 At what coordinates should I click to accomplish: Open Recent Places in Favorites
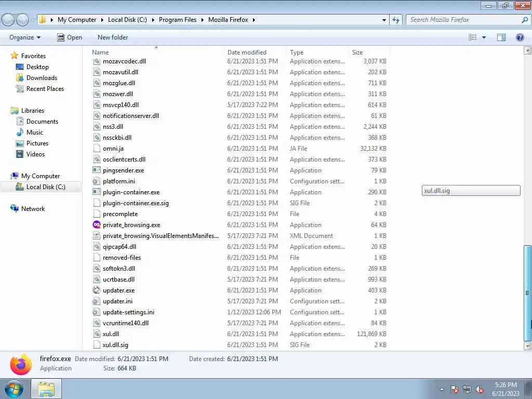pyautogui.click(x=45, y=88)
